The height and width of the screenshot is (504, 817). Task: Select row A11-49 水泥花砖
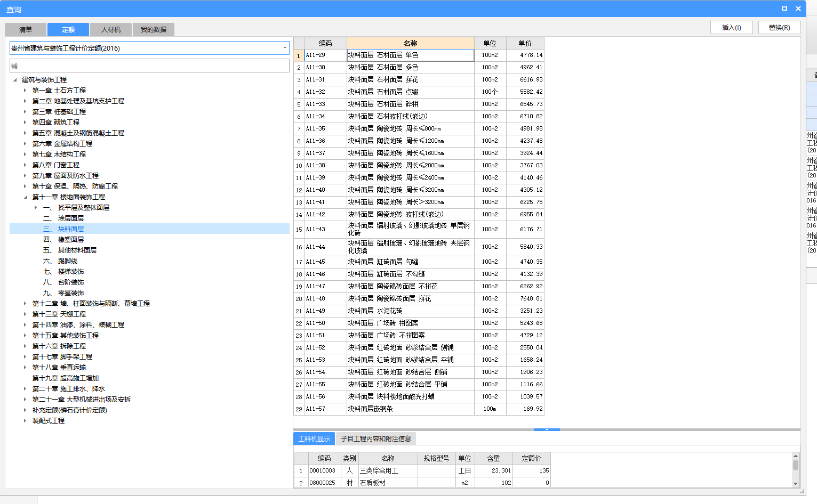point(419,311)
